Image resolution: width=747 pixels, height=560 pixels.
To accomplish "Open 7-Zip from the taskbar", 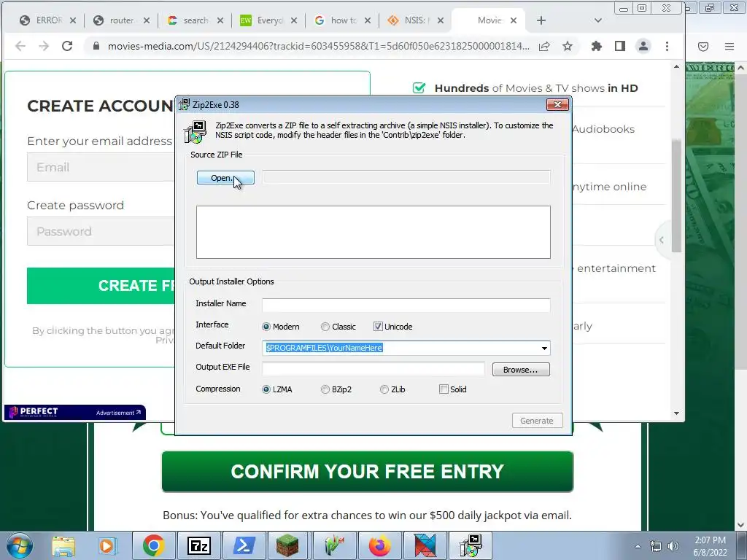I will click(x=198, y=545).
